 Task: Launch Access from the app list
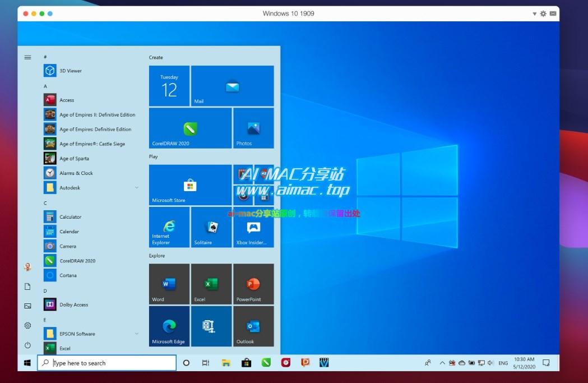tap(90, 100)
